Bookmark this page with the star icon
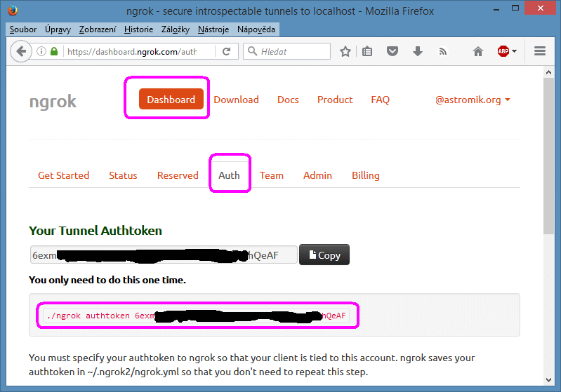 click(x=345, y=51)
